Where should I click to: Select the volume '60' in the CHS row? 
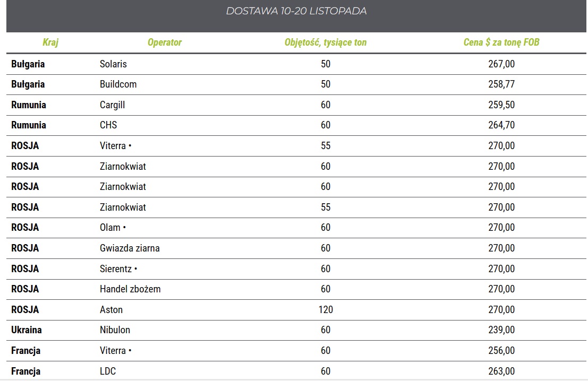click(x=326, y=125)
